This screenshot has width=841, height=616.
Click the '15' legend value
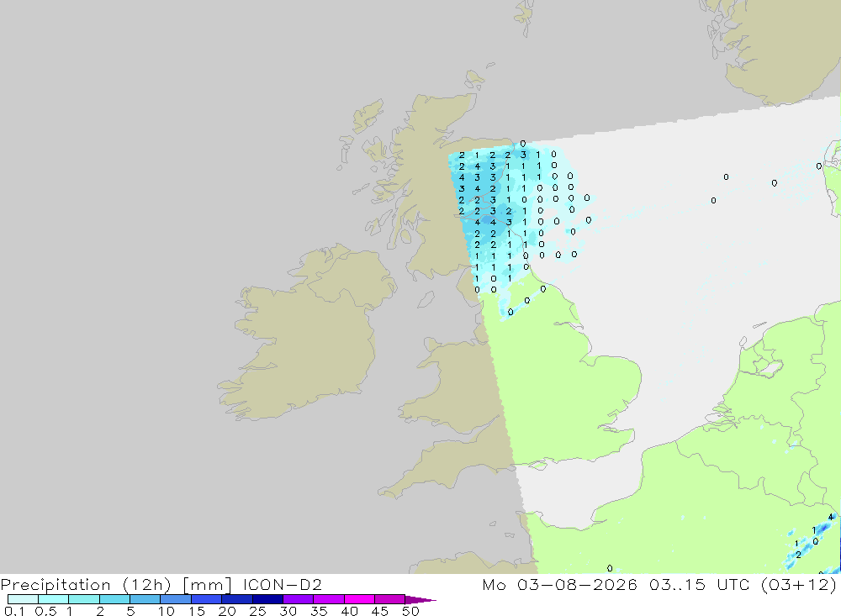197,611
